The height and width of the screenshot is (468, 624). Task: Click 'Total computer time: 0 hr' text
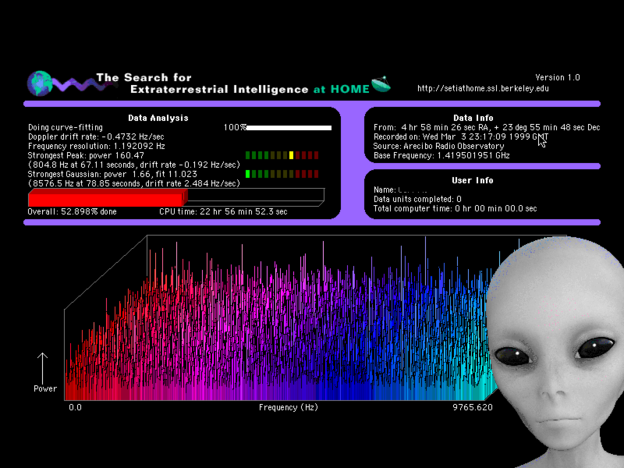point(455,209)
